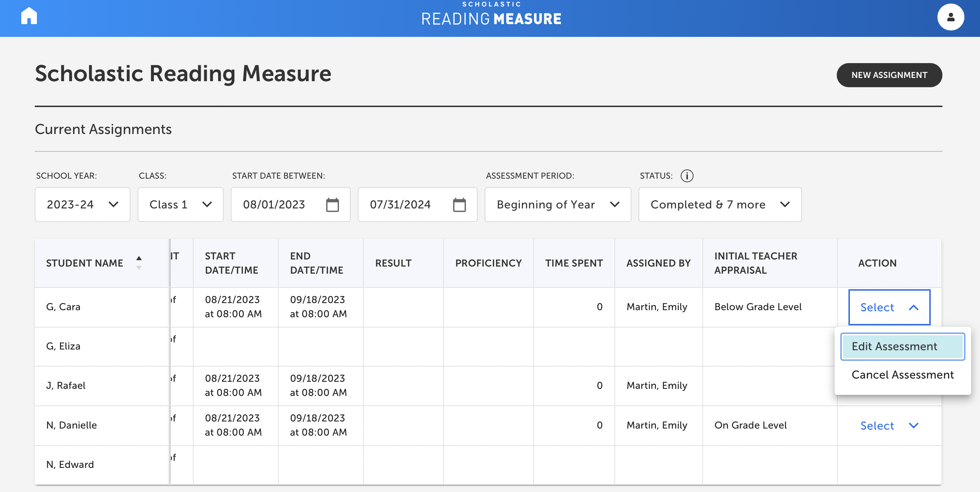Click N, Danielle's time spent value 0
The height and width of the screenshot is (492, 980).
pos(600,425)
